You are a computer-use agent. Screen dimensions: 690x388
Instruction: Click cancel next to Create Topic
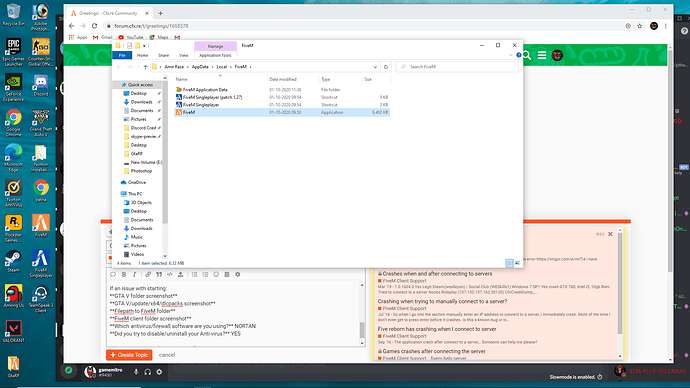(x=167, y=355)
